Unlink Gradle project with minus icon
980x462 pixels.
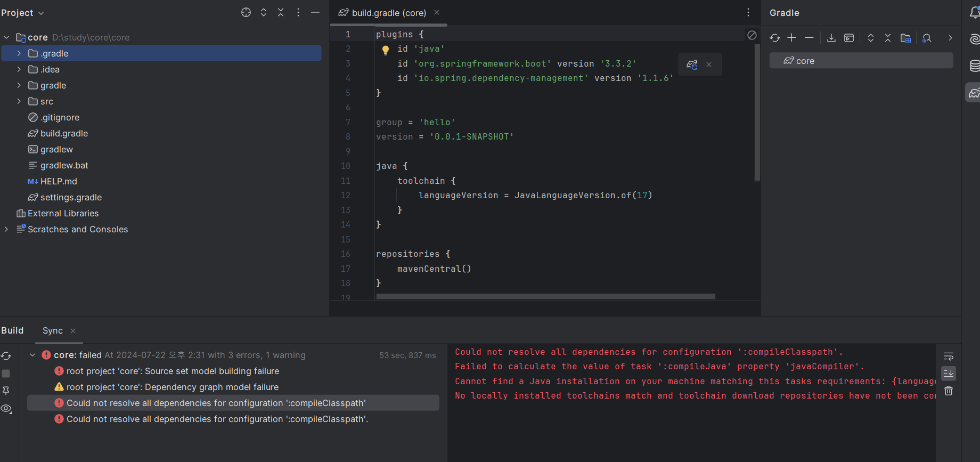809,38
